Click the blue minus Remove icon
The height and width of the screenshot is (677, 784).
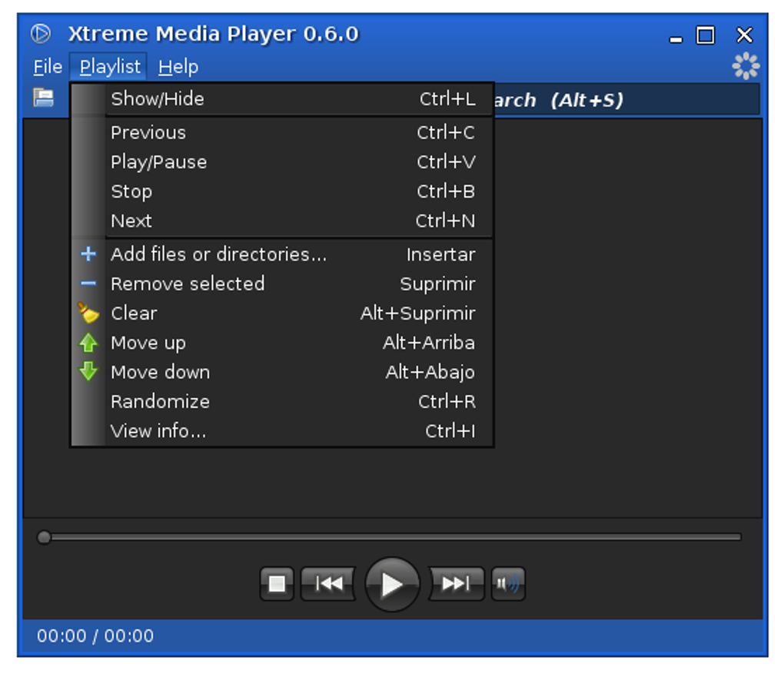tap(88, 284)
